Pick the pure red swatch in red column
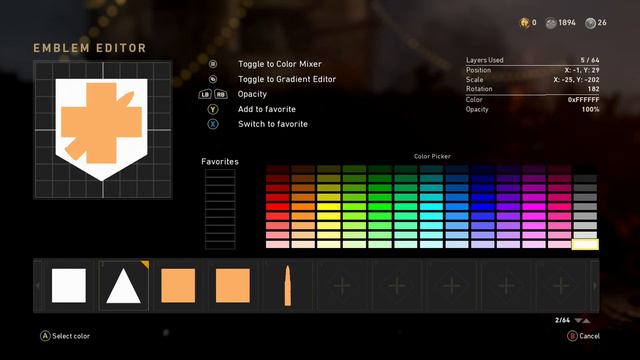This screenshot has height=360, width=640. (278, 207)
